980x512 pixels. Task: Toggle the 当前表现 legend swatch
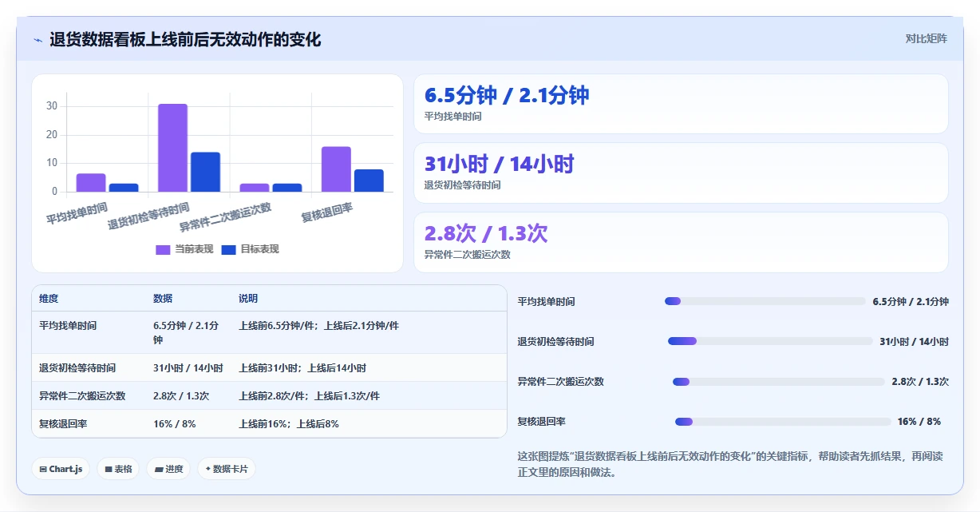(x=163, y=249)
